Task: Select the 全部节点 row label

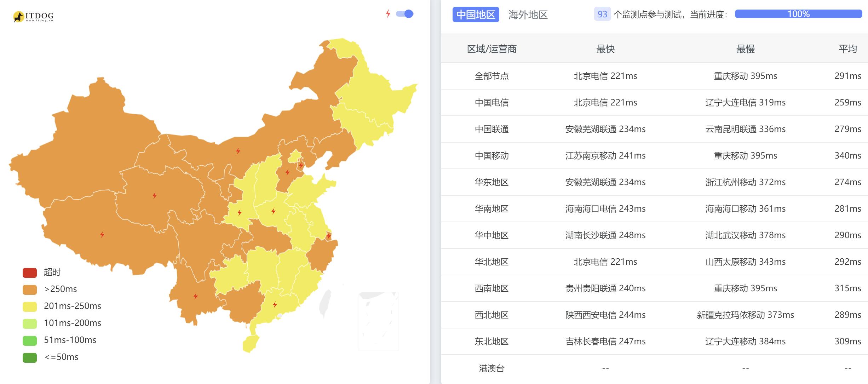Action: point(492,76)
